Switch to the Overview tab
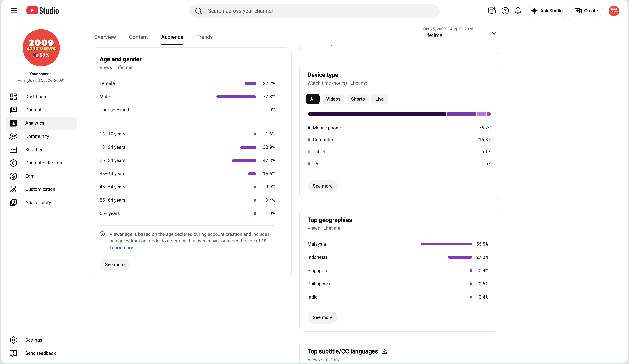This screenshot has height=364, width=629. (105, 37)
